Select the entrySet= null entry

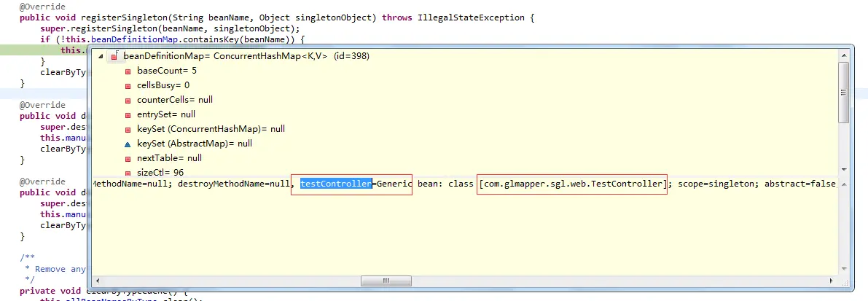pos(166,114)
